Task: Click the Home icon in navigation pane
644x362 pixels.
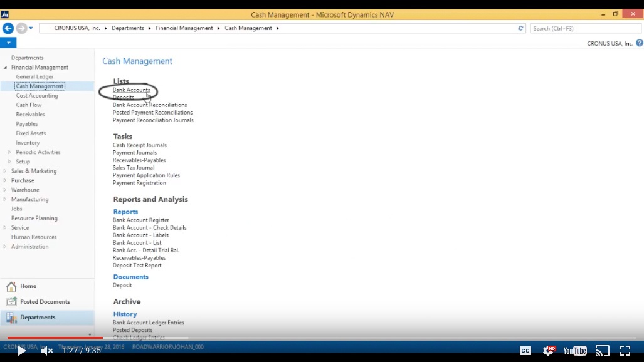Action: [x=11, y=286]
